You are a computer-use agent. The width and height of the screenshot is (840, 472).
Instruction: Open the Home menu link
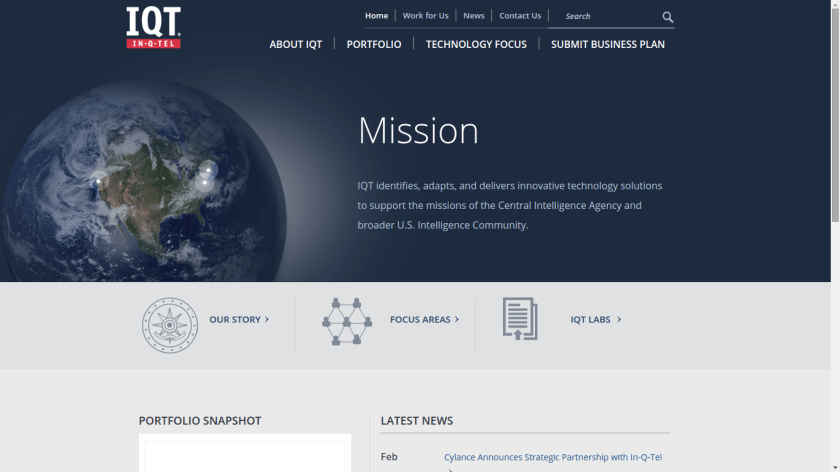(x=376, y=16)
